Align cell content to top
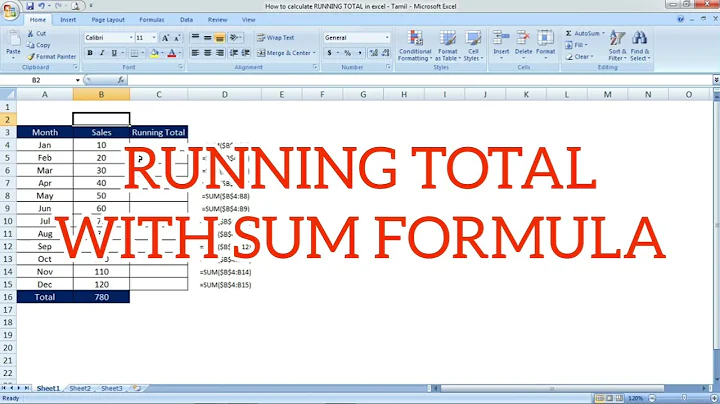720x404 pixels. (195, 38)
